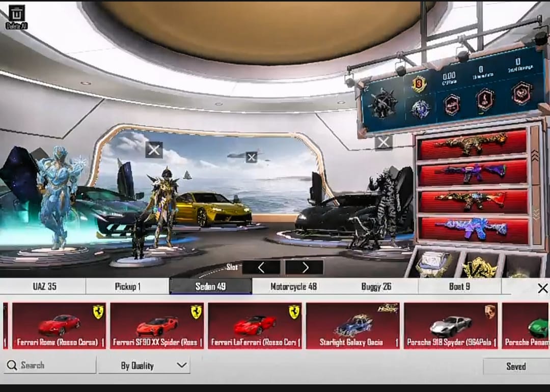The height and width of the screenshot is (392, 550).
Task: Choose the partially visible green Porsche Panamera card
Action: click(x=526, y=326)
